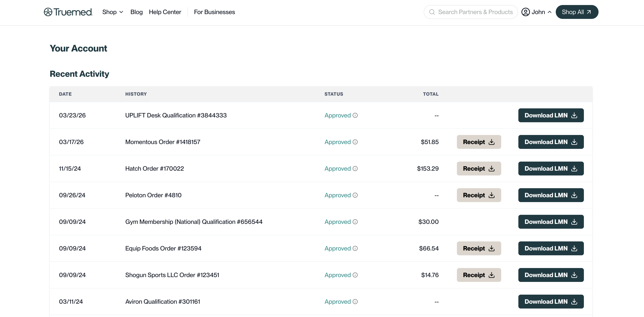
Task: Download receipt for Shogun Sports LLC Order
Action: pyautogui.click(x=478, y=275)
